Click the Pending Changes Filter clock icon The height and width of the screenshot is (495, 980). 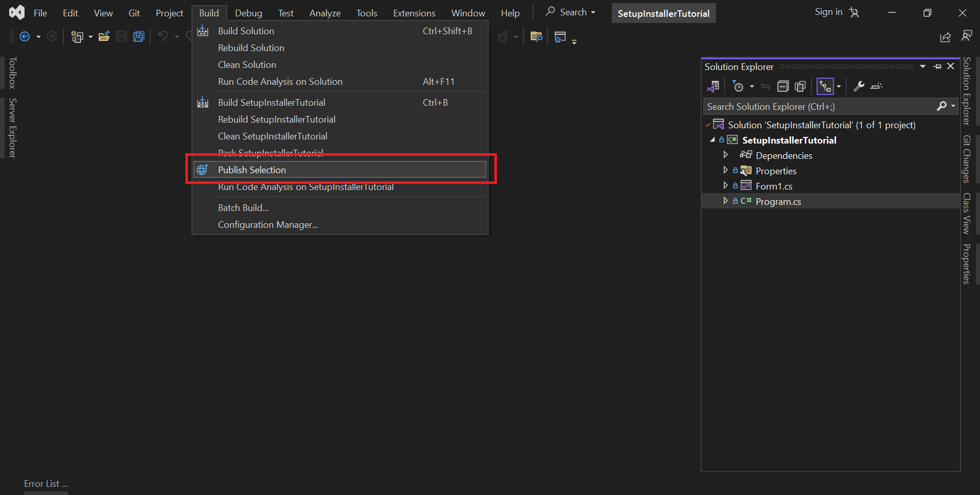pyautogui.click(x=738, y=86)
